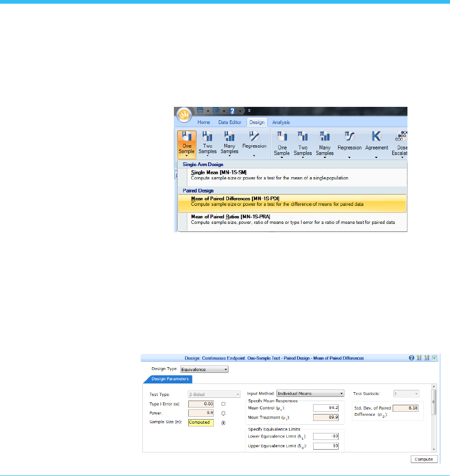Viewport: 450px width, 476px height.
Task: Open One Sample button with π icon
Action: point(282,144)
